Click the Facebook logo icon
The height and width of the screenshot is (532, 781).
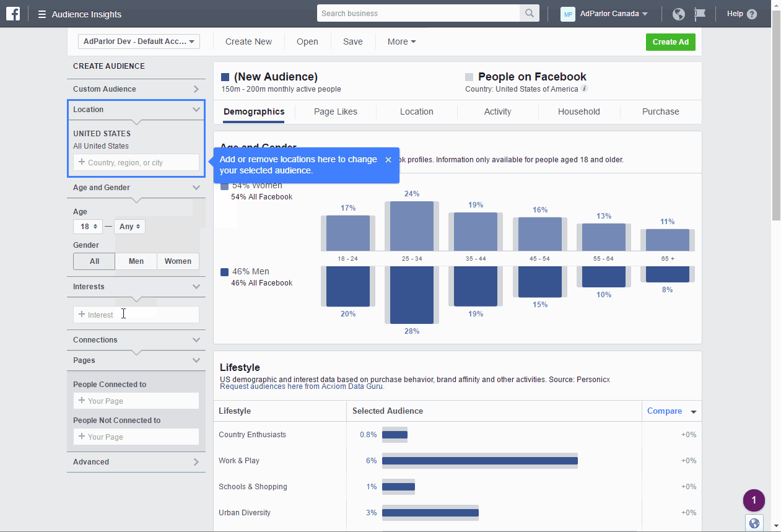(x=12, y=13)
